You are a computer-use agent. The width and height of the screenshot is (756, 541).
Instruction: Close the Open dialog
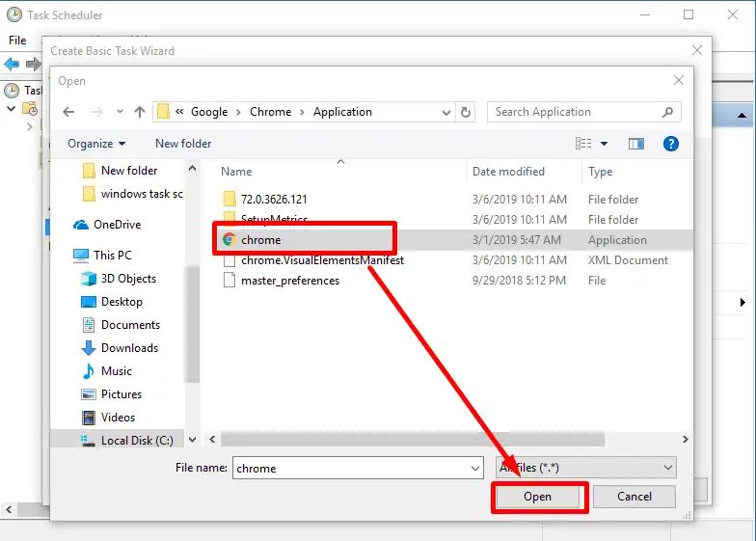point(679,81)
